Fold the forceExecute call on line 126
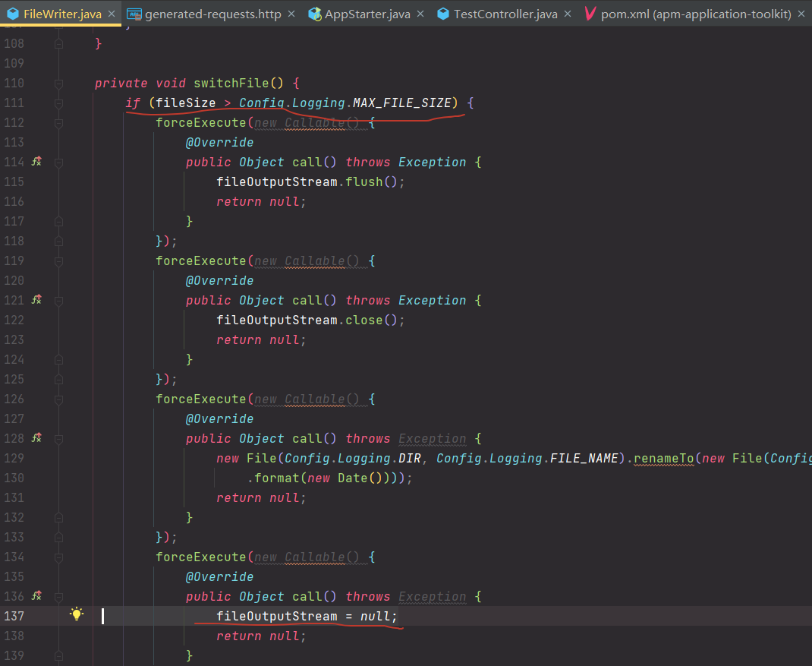Image resolution: width=812 pixels, height=666 pixels. tap(58, 399)
